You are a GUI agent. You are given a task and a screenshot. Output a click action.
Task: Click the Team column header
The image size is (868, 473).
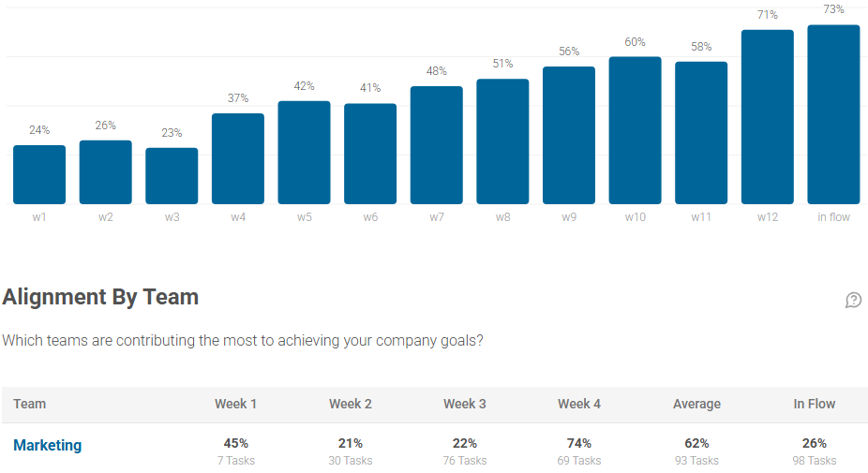(30, 404)
